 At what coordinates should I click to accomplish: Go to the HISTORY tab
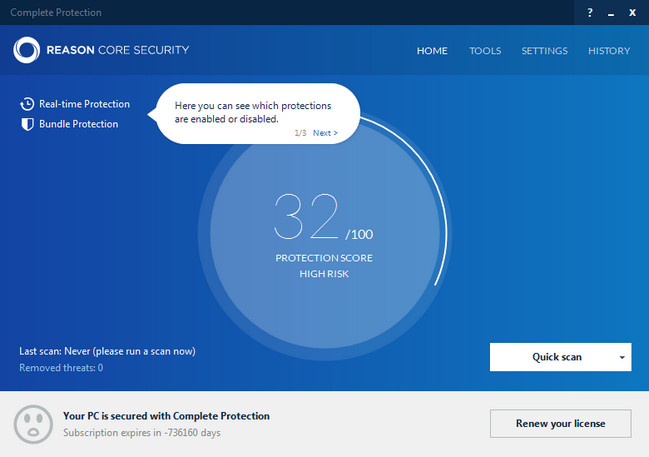click(609, 51)
